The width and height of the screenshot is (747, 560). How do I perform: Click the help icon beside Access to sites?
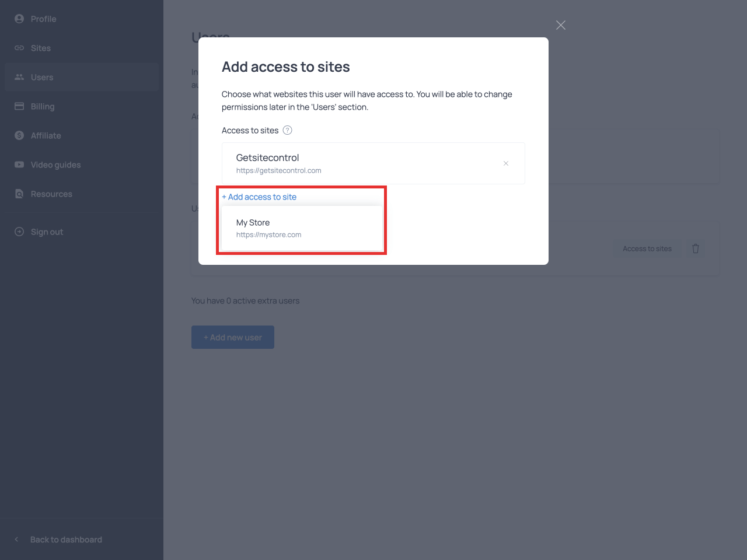(x=287, y=130)
